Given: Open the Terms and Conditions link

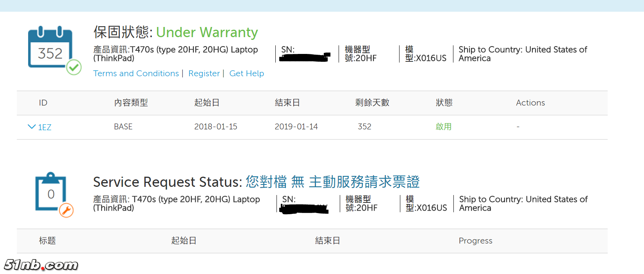Looking at the screenshot, I should (136, 73).
